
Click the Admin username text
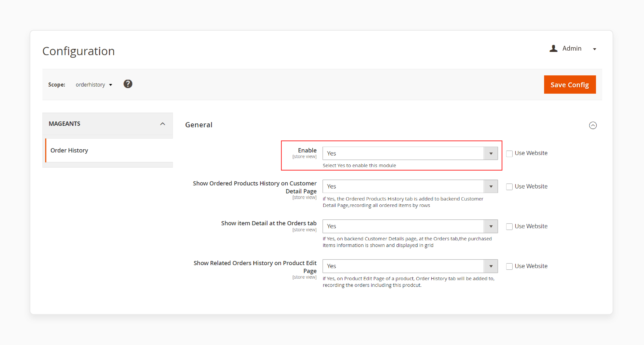(x=572, y=48)
